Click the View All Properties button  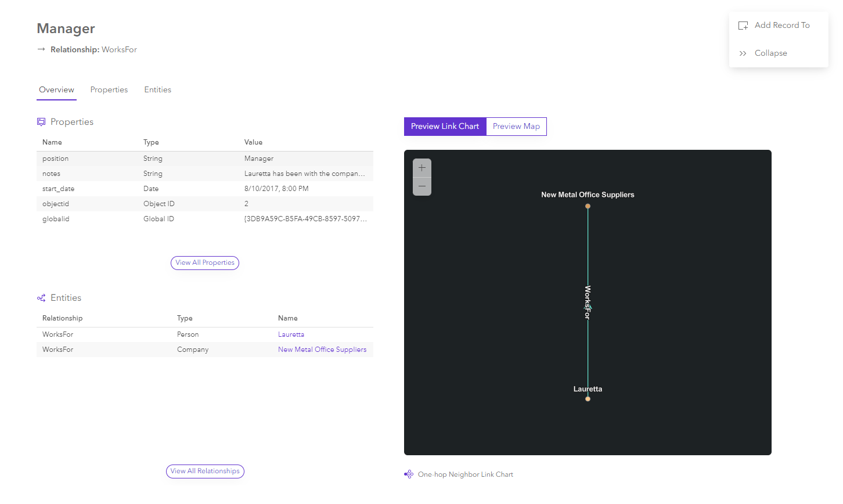(x=204, y=262)
